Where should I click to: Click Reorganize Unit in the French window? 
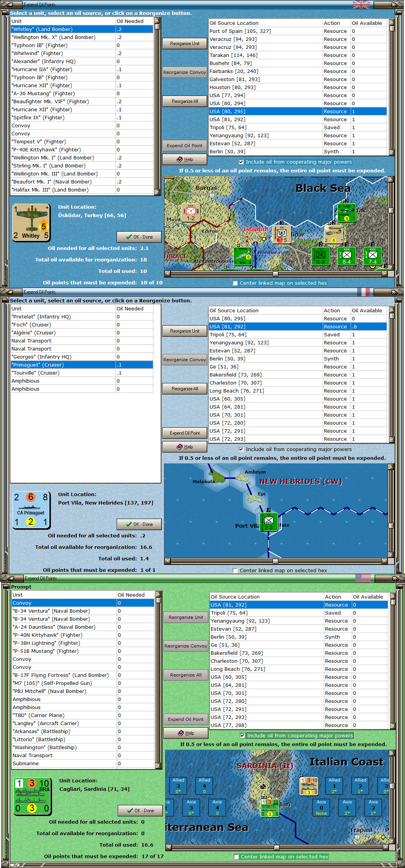[x=185, y=331]
